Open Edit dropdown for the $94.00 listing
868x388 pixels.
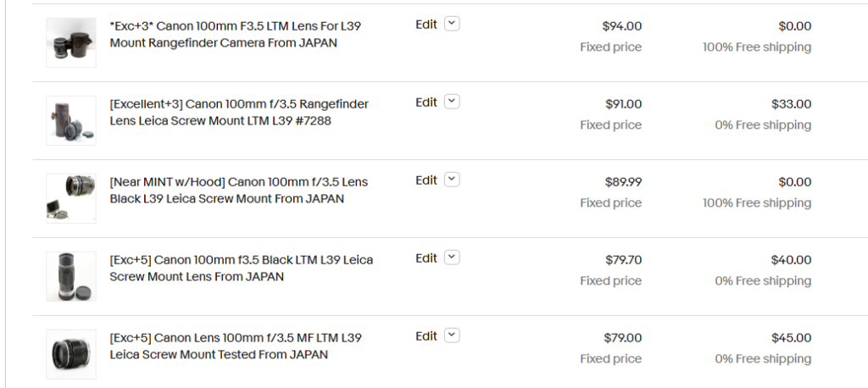(x=453, y=24)
